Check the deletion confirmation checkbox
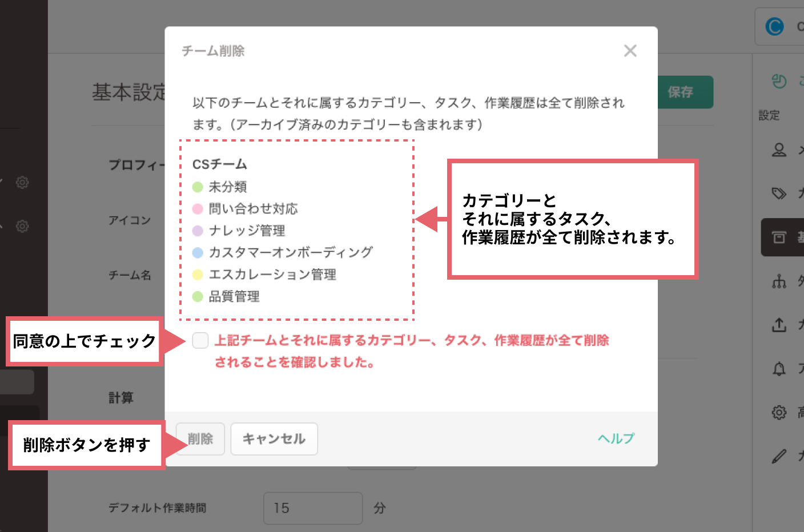Screen dimensions: 804x532 (200, 341)
